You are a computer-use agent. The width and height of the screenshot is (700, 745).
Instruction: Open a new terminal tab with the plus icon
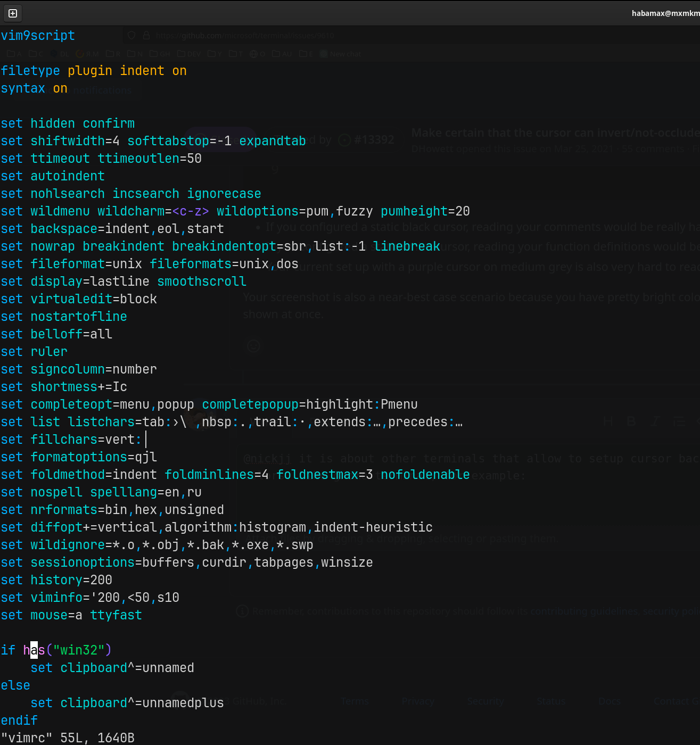tap(12, 13)
